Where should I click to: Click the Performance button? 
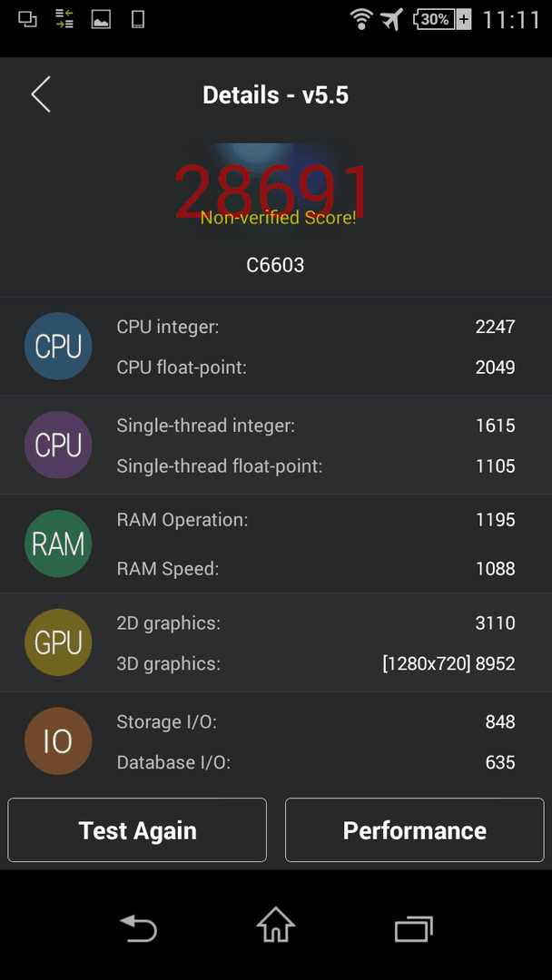pyautogui.click(x=415, y=830)
